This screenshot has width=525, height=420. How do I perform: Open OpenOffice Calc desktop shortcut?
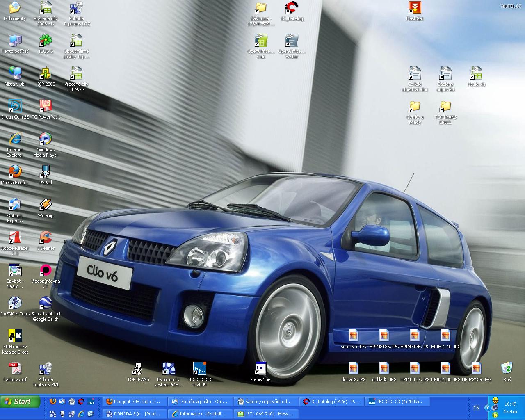click(x=261, y=41)
